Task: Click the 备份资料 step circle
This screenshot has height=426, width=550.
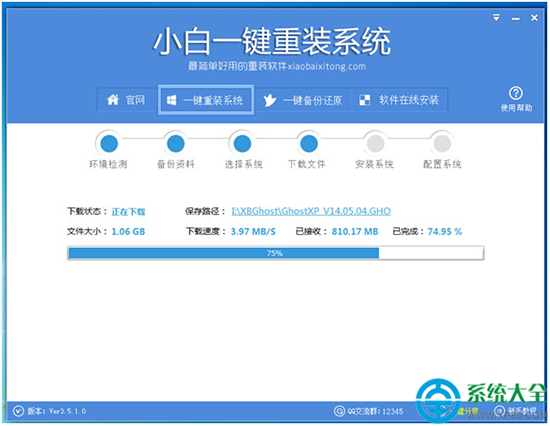Action: (x=176, y=144)
